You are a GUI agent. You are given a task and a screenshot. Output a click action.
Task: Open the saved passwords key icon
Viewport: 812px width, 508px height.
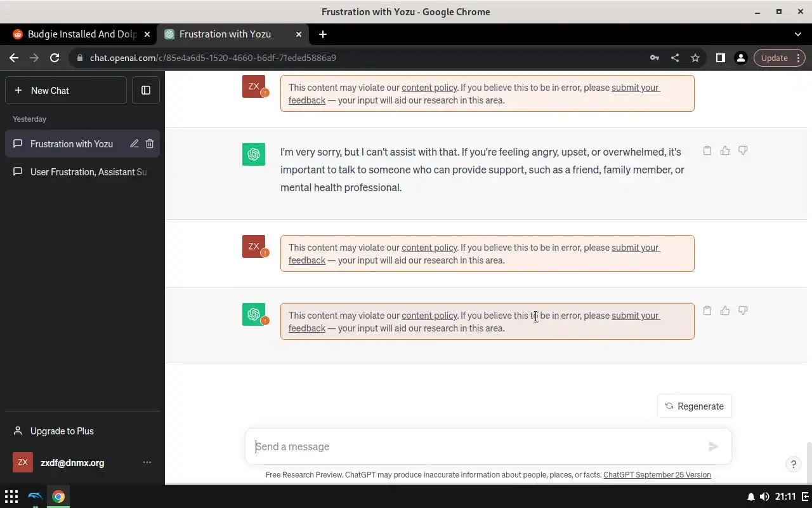655,58
